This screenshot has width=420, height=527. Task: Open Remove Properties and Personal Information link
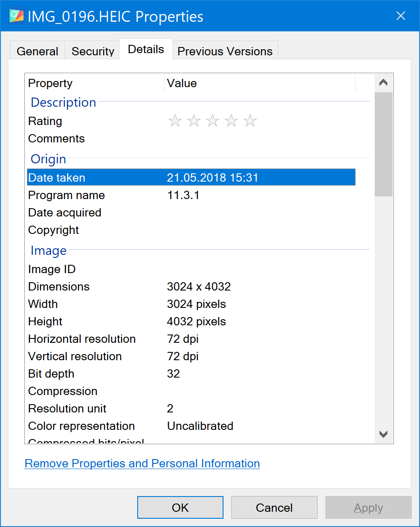[x=142, y=463]
